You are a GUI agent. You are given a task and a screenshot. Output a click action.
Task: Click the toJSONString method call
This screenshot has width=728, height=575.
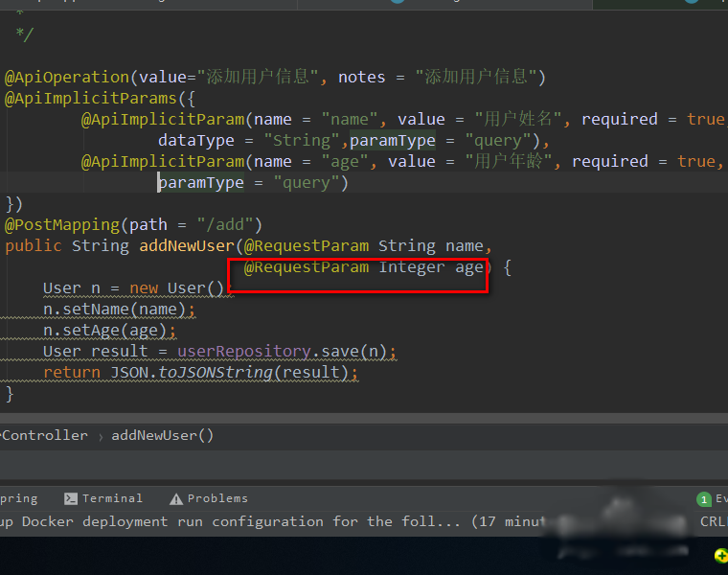click(x=216, y=373)
